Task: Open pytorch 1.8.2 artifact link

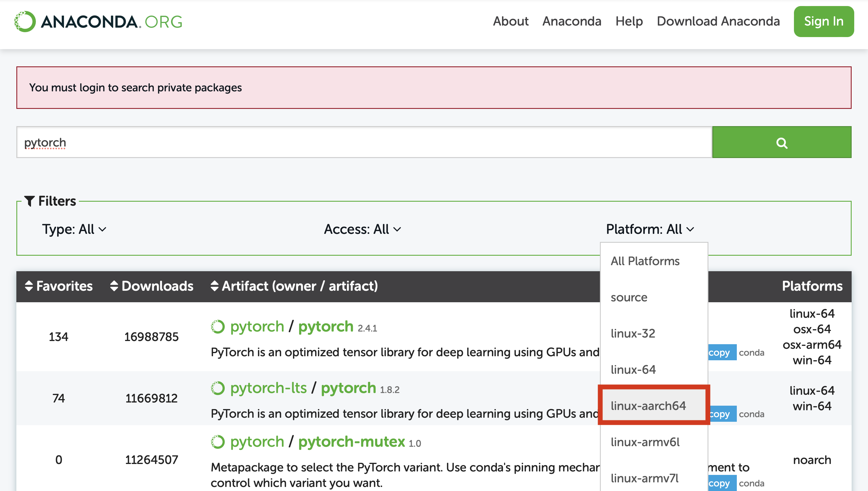Action: click(x=348, y=388)
